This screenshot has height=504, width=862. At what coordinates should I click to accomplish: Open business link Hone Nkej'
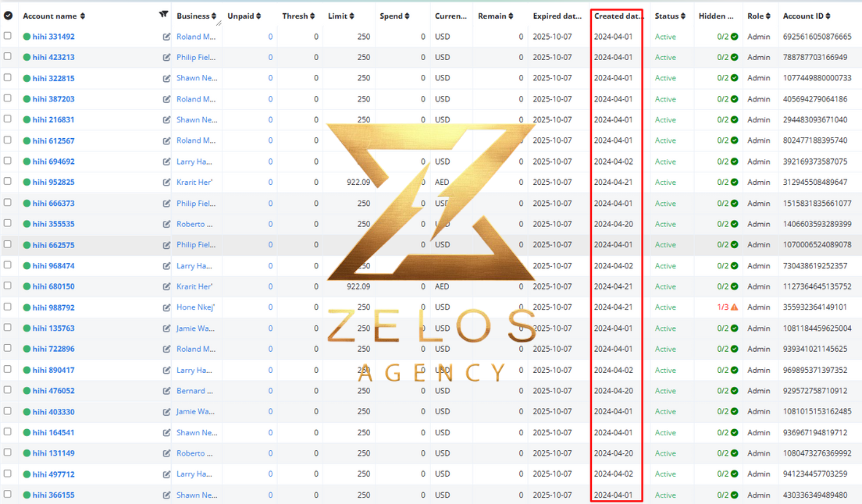coord(196,307)
